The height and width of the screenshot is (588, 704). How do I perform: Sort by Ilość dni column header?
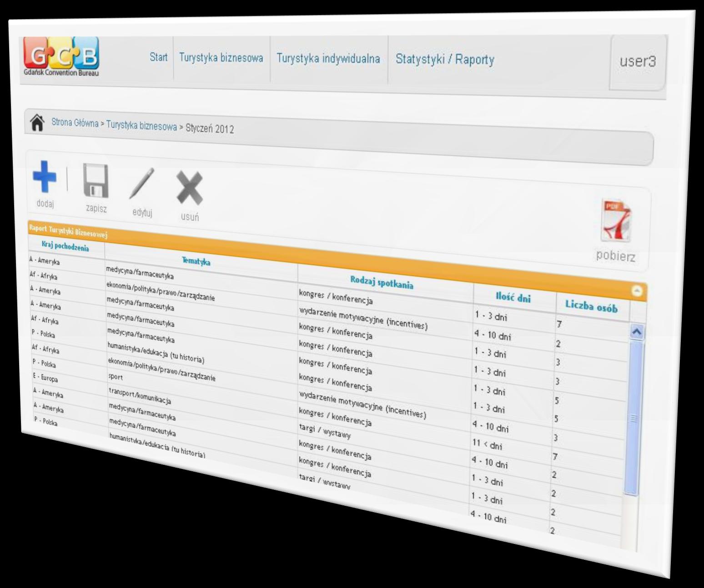(513, 298)
